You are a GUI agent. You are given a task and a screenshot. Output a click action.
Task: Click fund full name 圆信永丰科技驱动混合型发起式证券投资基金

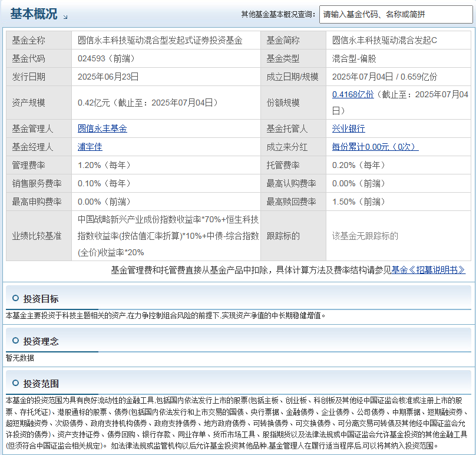click(x=160, y=40)
